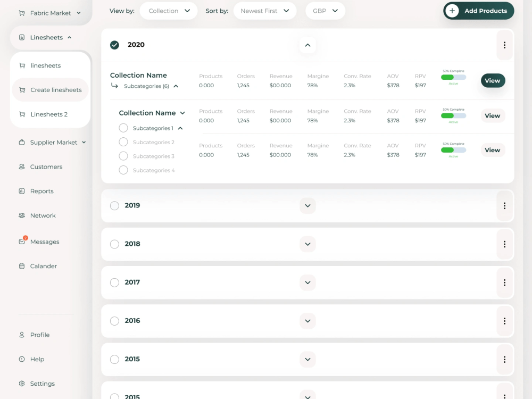Click the 50% Complete progress bar

pos(453,77)
